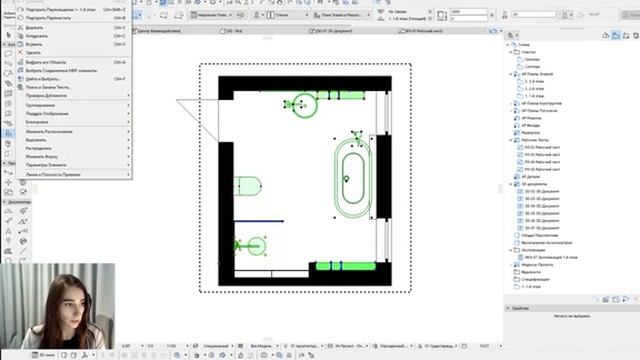Select the Arrow selection tool in toolbox
The width and height of the screenshot is (640, 360).
9,35
